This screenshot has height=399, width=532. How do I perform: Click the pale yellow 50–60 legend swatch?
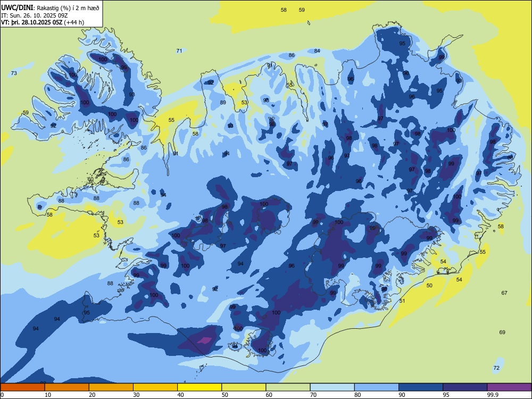click(x=244, y=387)
